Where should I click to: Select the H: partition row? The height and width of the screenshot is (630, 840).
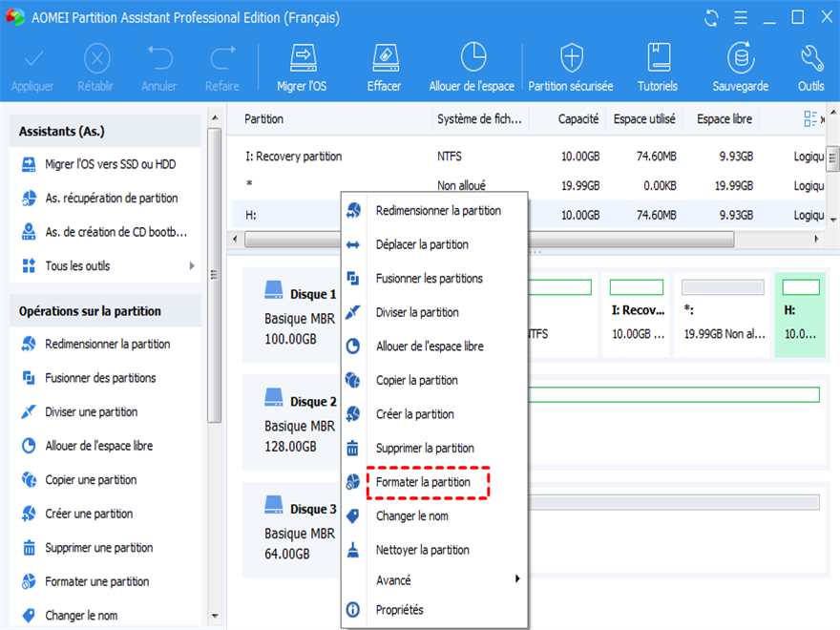point(528,215)
